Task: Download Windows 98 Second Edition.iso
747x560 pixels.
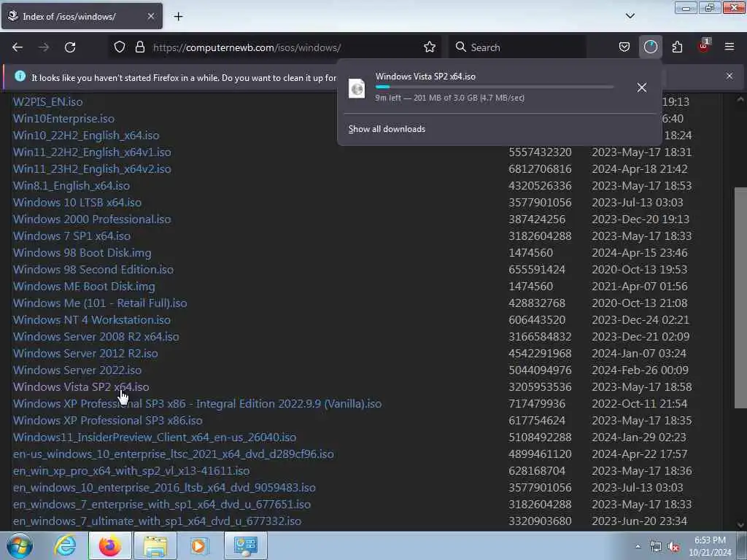Action: pyautogui.click(x=93, y=270)
